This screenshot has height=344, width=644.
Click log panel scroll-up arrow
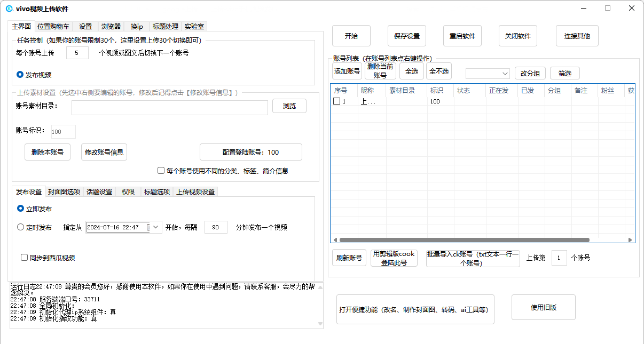click(320, 287)
